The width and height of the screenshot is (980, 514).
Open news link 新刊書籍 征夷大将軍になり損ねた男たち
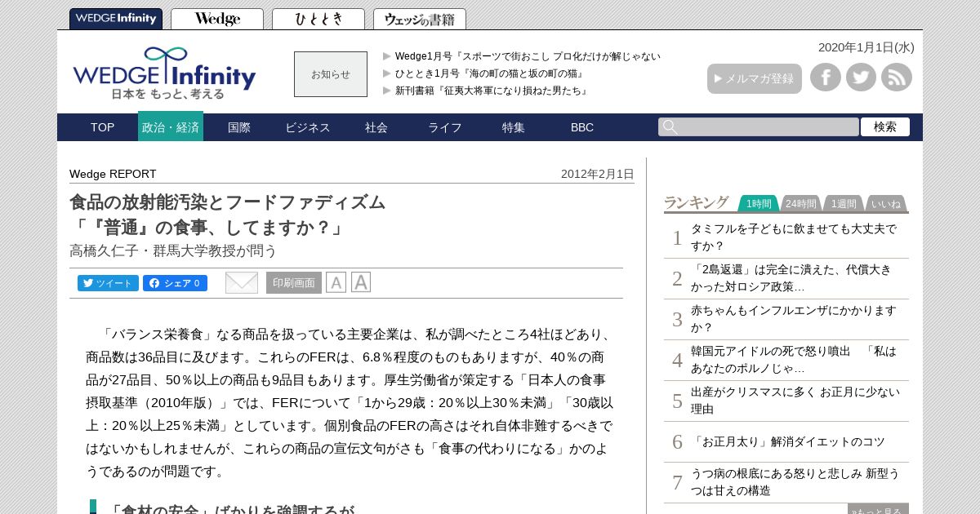(492, 91)
